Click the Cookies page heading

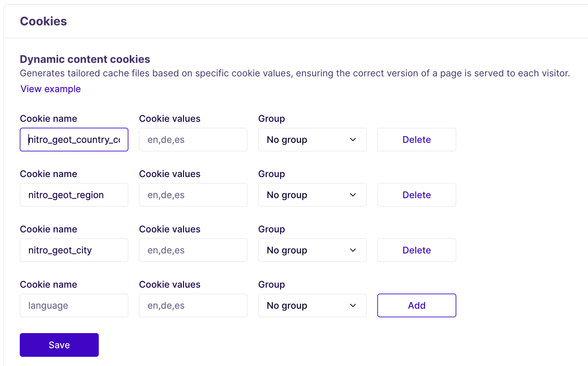(x=43, y=21)
